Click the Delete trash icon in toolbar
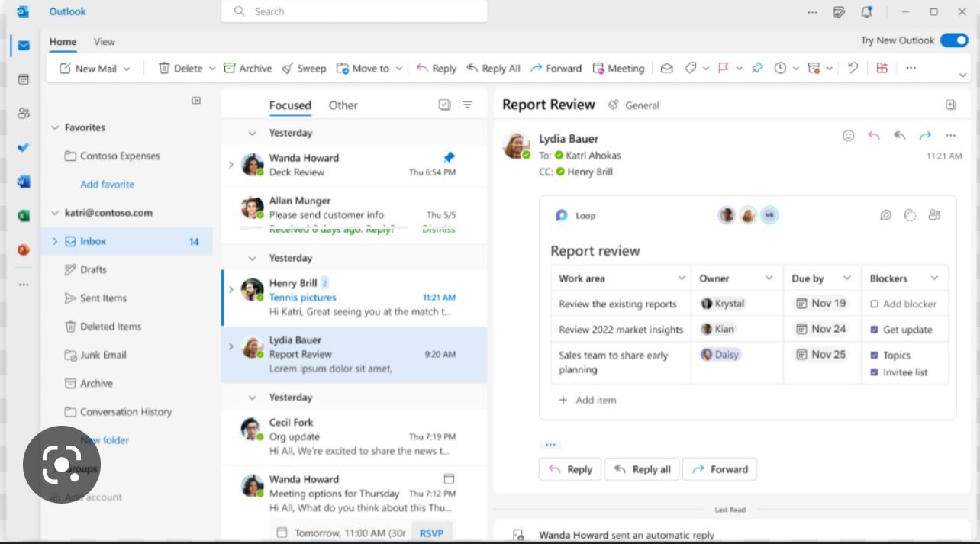The height and width of the screenshot is (544, 980). (164, 68)
